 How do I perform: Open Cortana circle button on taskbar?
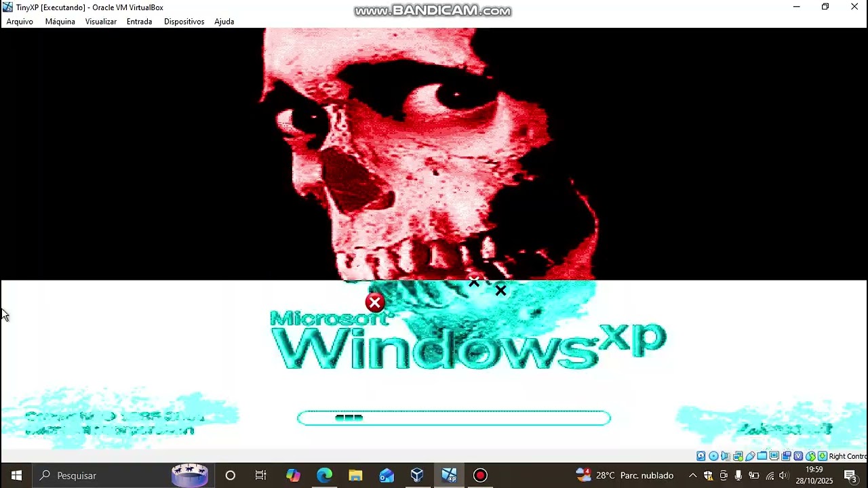230,476
